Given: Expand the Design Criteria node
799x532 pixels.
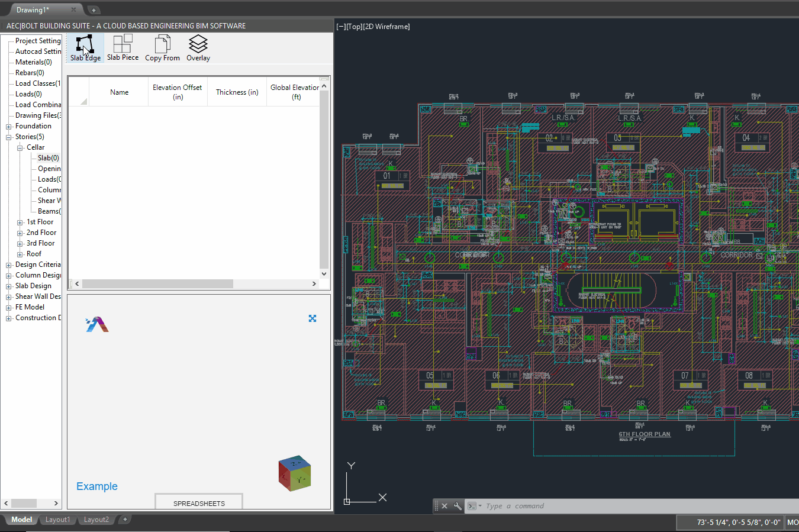Looking at the screenshot, I should (x=9, y=265).
